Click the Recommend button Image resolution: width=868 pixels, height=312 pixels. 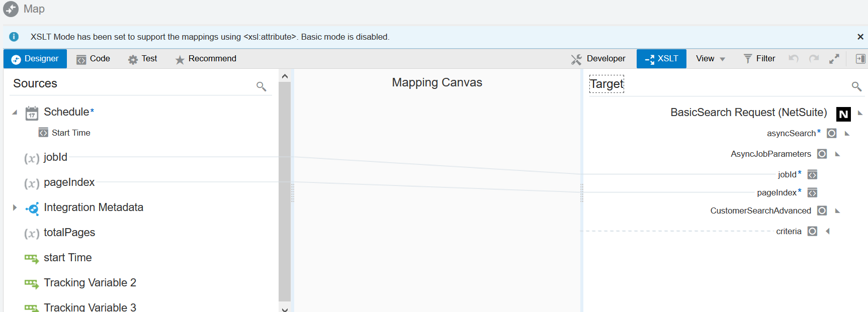pos(206,59)
